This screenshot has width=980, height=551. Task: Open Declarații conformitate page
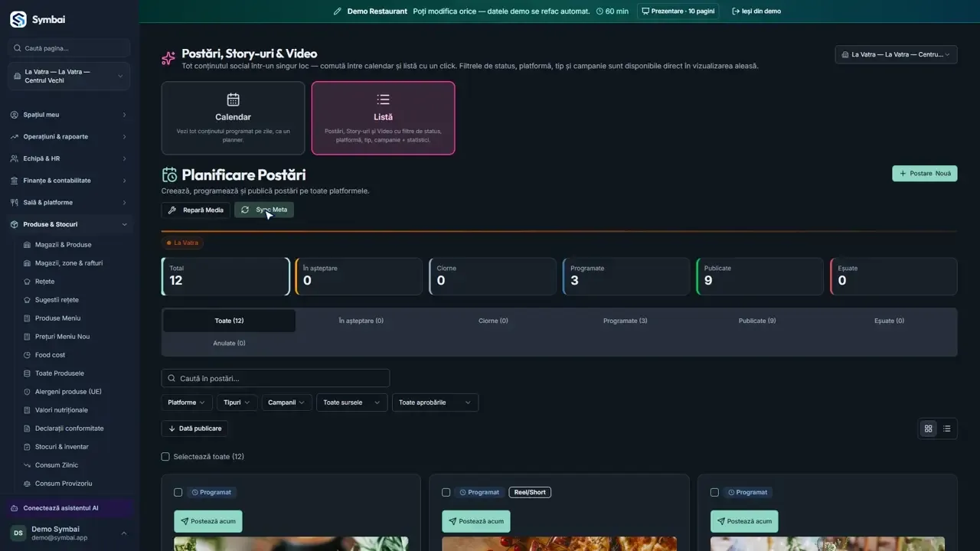tap(69, 429)
